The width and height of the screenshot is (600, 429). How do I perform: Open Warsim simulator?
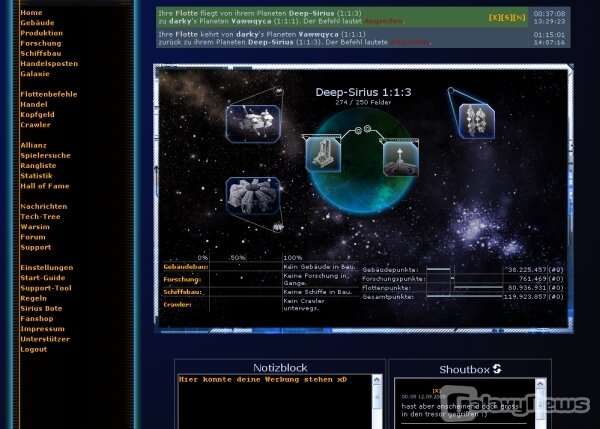point(35,227)
